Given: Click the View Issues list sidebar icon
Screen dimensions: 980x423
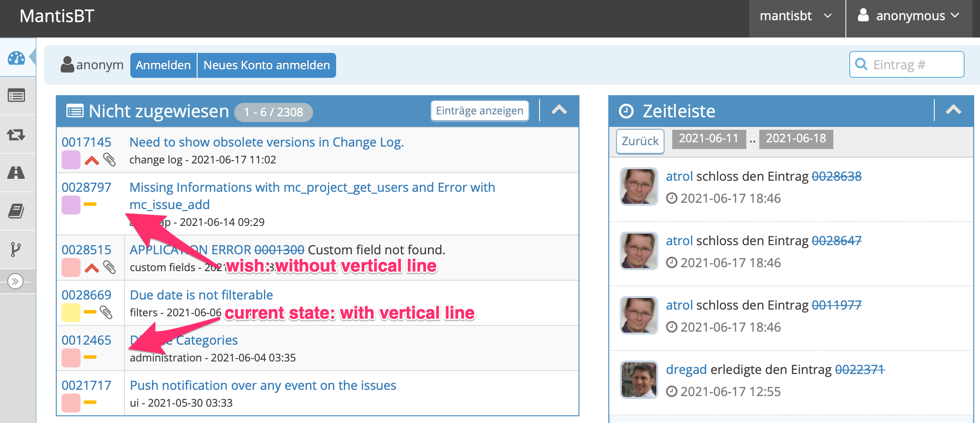Looking at the screenshot, I should 16,96.
